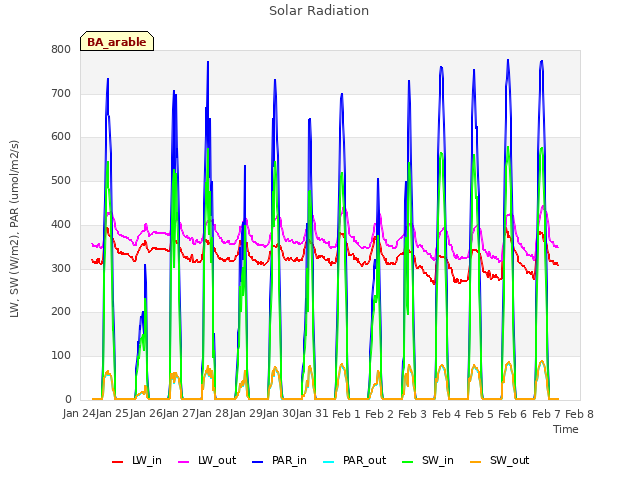Click the 500 y-axis tick label
The height and width of the screenshot is (480, 640).
[61, 181]
